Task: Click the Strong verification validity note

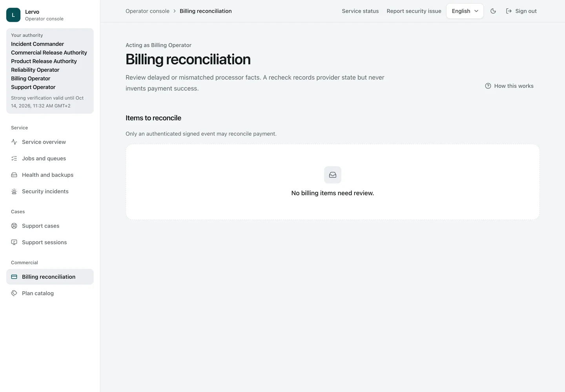Action: [x=47, y=102]
